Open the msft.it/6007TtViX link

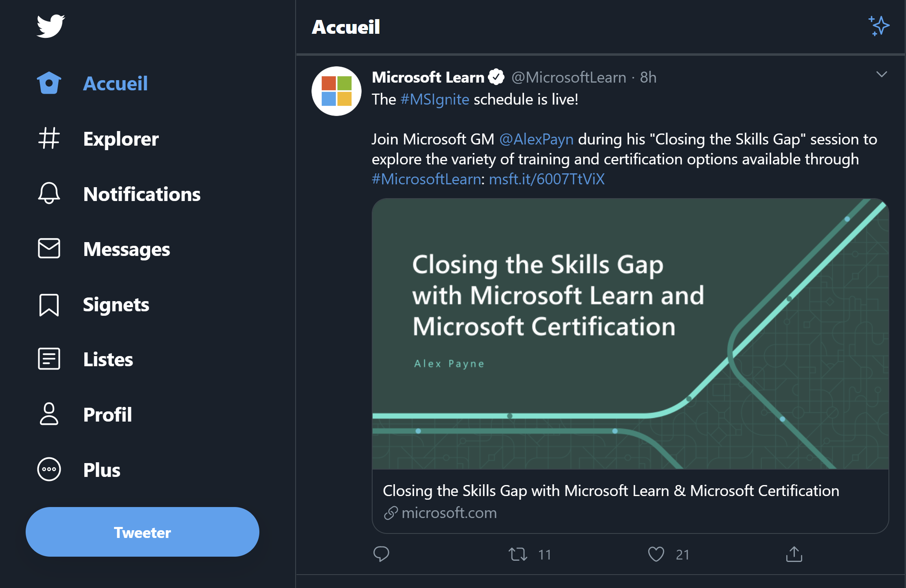546,179
